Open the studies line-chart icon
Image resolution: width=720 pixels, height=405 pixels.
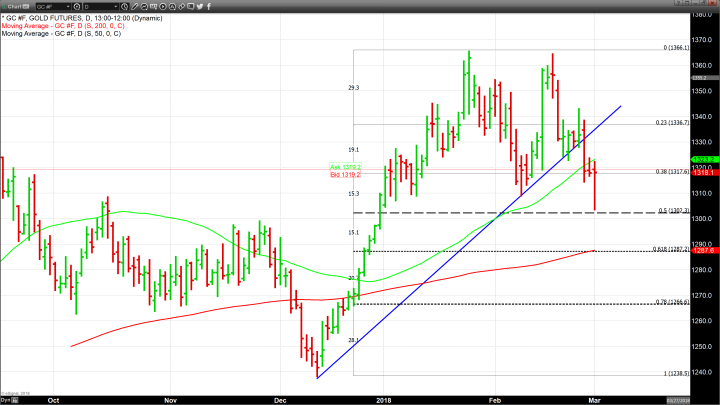[144, 6]
